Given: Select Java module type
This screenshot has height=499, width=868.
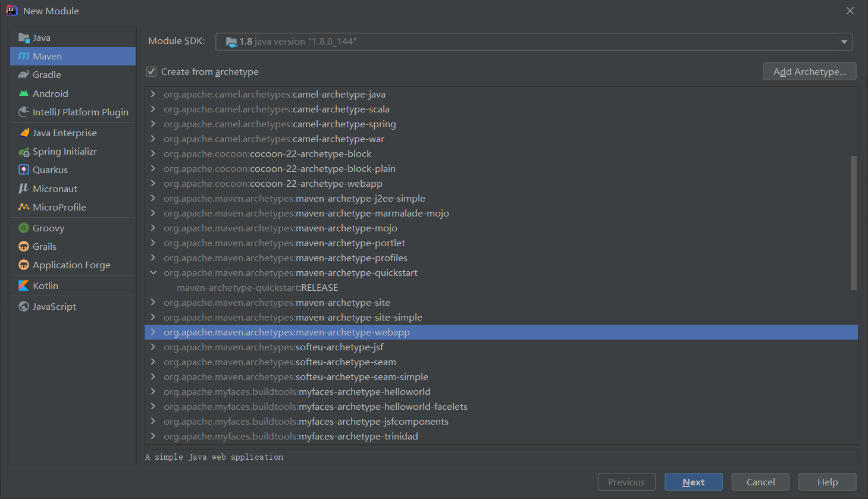Looking at the screenshot, I should [73, 38].
